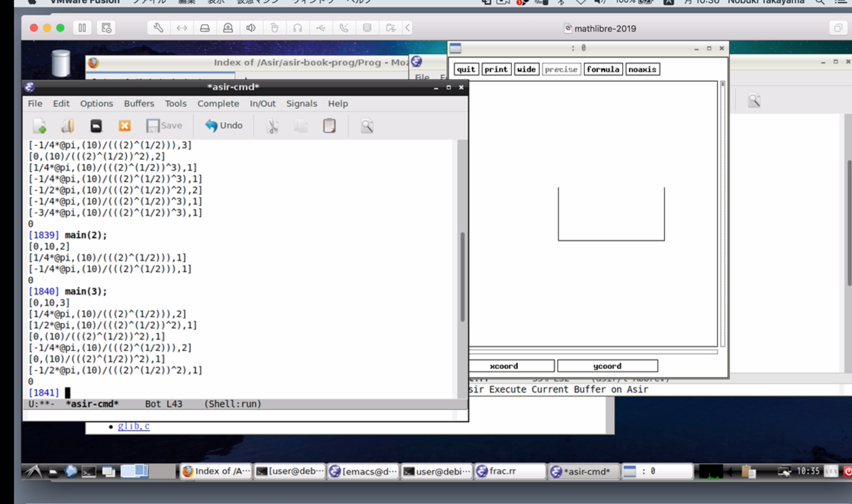This screenshot has width=852, height=504.
Task: Click the trash can desktop icon
Action: (61, 63)
